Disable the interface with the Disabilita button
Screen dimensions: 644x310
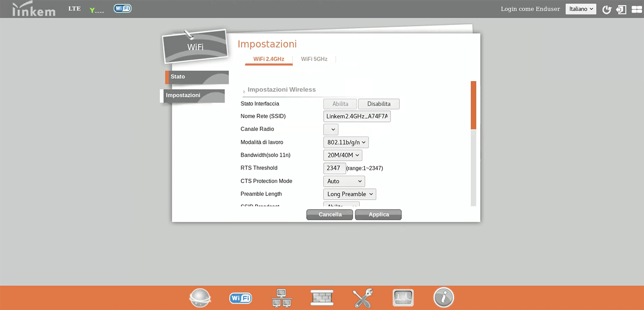pyautogui.click(x=379, y=104)
